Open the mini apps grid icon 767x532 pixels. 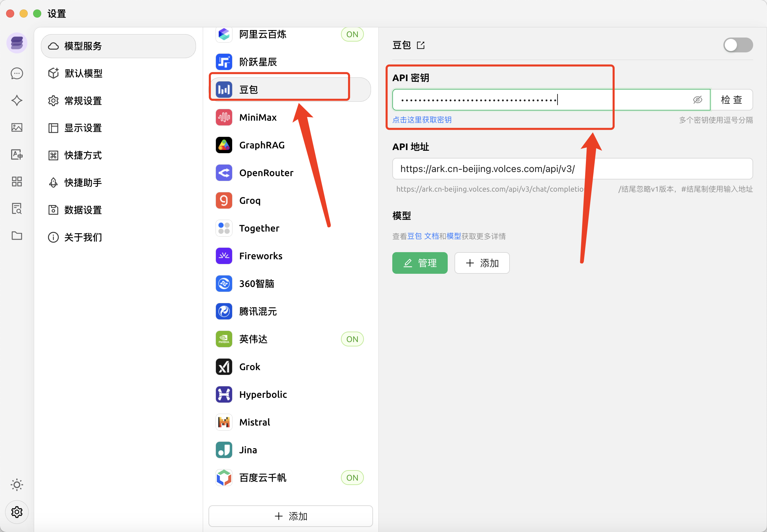tap(17, 182)
